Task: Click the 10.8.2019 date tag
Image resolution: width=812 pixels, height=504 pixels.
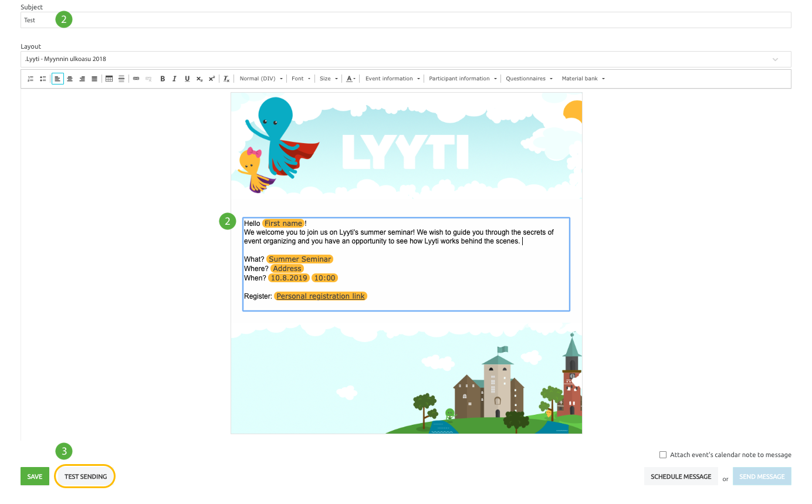Action: click(289, 278)
